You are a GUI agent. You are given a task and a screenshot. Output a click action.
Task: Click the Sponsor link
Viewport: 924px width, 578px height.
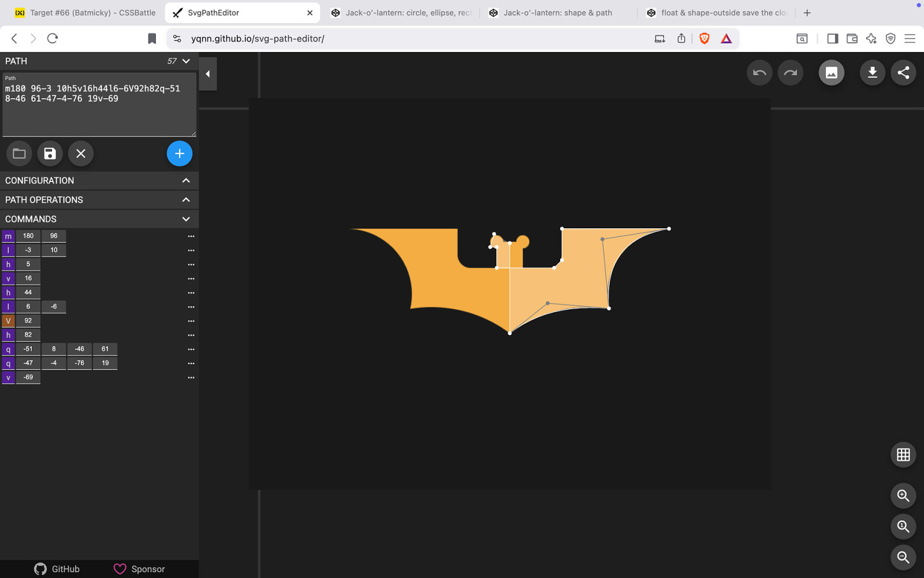tap(139, 569)
